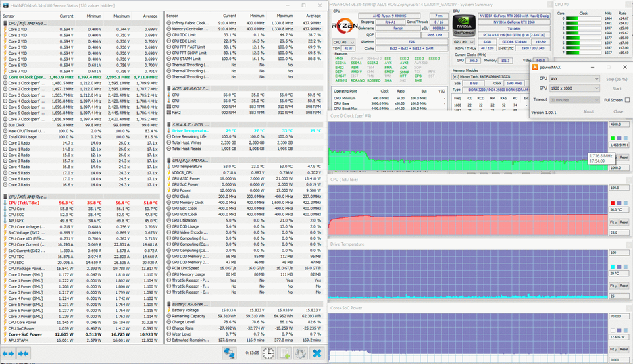Click Fit y button on CPU (Tctl/Tdie) graph

pos(613,222)
